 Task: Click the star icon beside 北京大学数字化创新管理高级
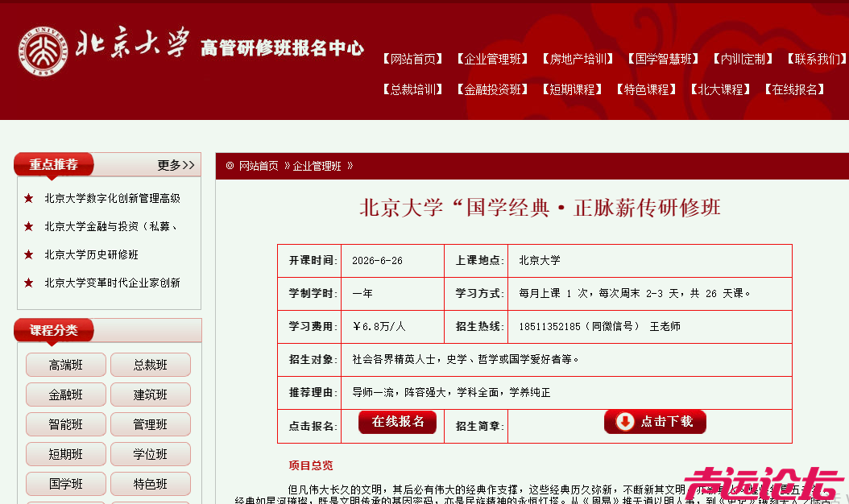tap(29, 197)
